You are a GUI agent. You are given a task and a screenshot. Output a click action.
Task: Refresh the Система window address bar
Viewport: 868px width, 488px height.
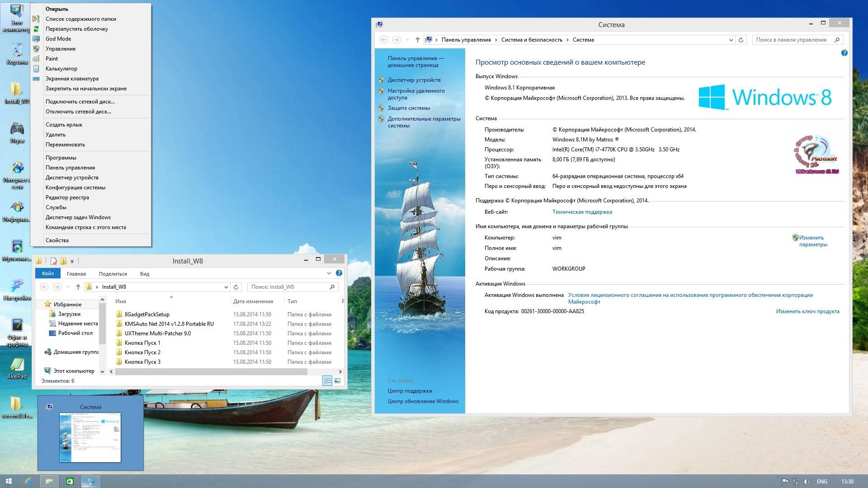pos(741,40)
